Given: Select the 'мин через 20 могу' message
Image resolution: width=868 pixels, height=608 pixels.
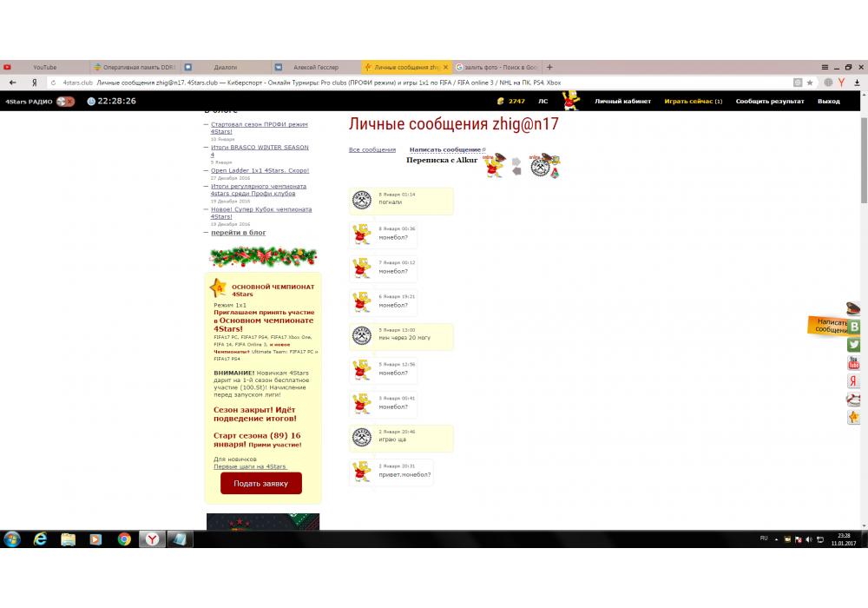Looking at the screenshot, I should point(401,335).
